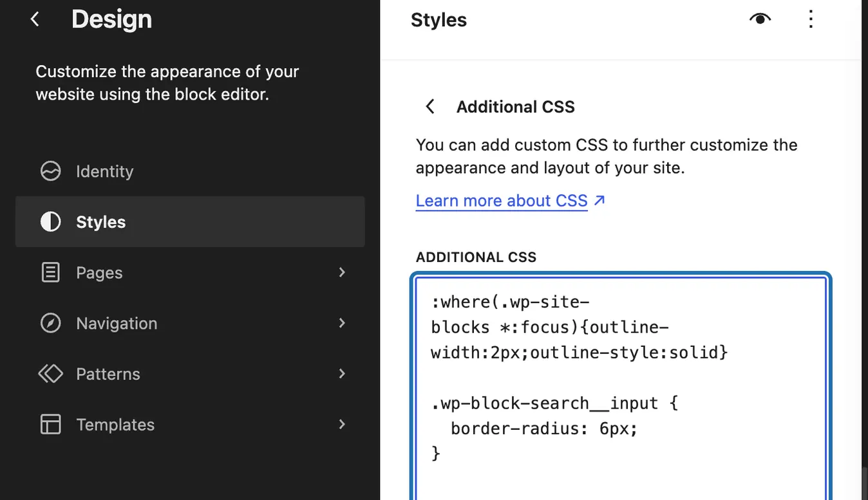This screenshot has height=500, width=868.
Task: Click the Navigation compass icon
Action: coord(50,323)
